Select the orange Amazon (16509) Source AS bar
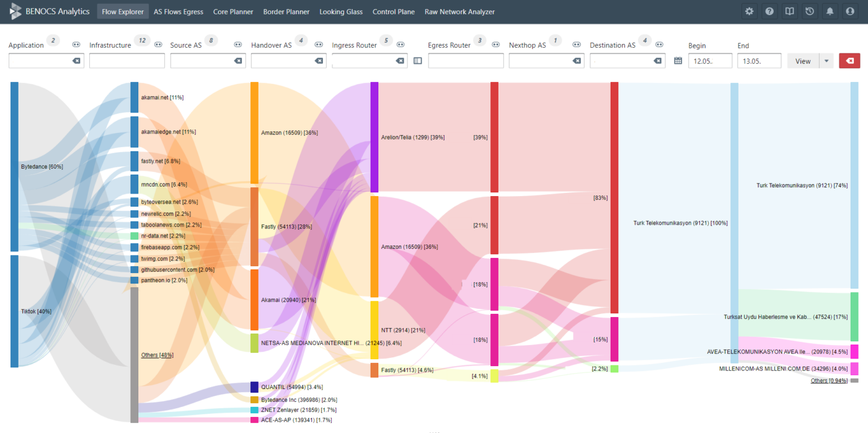Viewport: 868px width, 433px height. pos(254,133)
